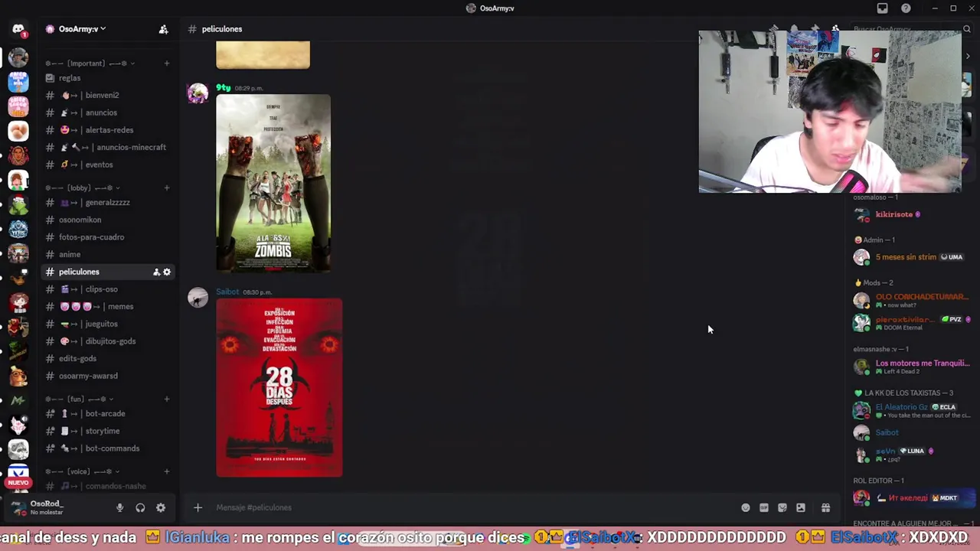This screenshot has width=980, height=551.
Task: Open the YETIS server icon
Action: coord(18,230)
